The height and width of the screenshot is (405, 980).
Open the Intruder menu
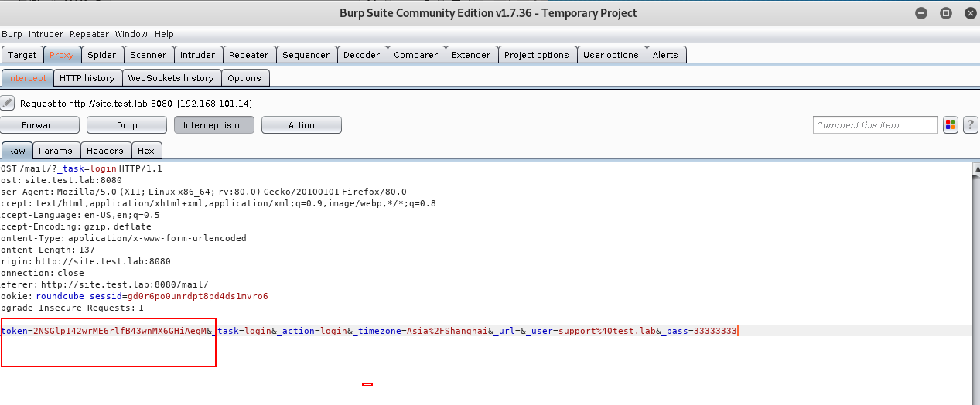[x=46, y=34]
